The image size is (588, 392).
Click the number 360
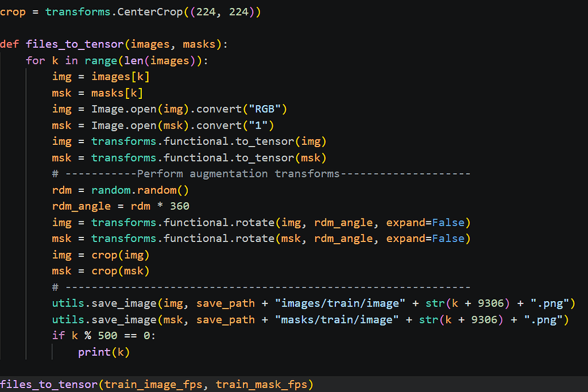click(x=180, y=206)
